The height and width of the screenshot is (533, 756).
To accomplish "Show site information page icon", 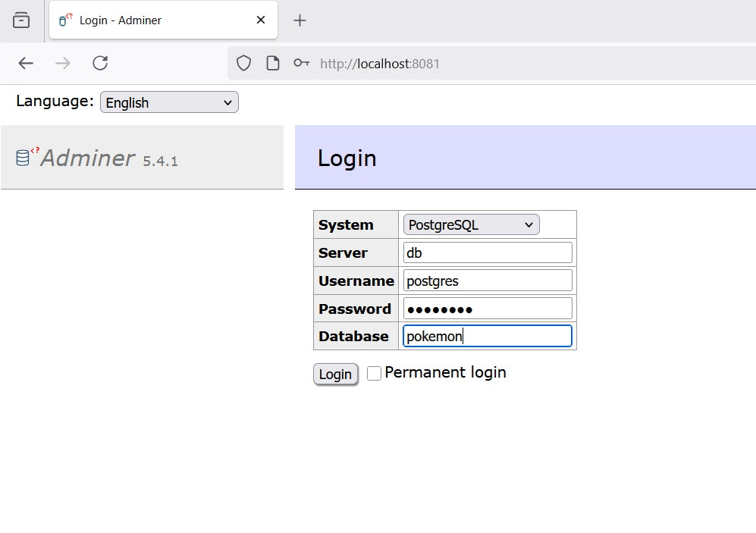I will 273,63.
